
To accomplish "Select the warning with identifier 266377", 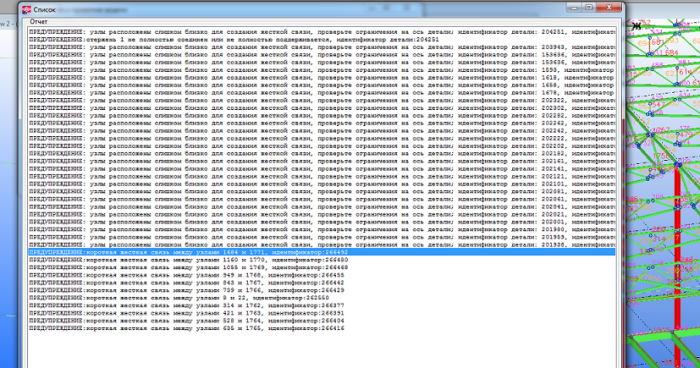I will pyautogui.click(x=321, y=305).
